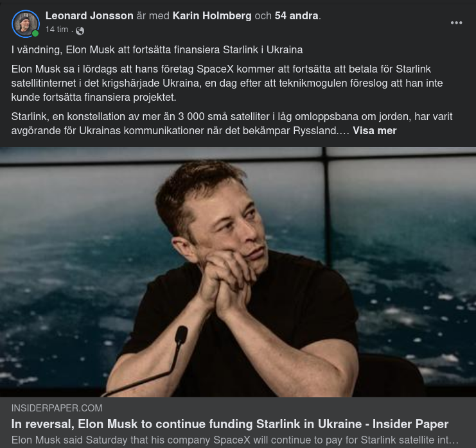Click the globe public privacy icon
The height and width of the screenshot is (448, 476).
click(80, 30)
